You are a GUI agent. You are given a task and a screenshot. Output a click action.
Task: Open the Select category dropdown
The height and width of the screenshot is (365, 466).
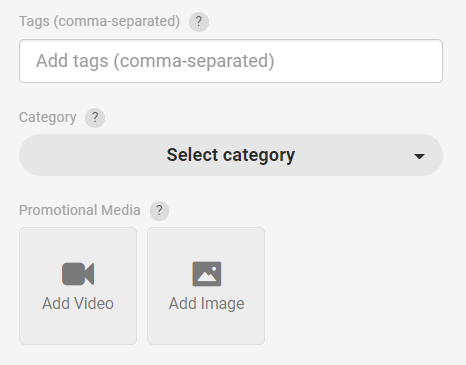(231, 155)
